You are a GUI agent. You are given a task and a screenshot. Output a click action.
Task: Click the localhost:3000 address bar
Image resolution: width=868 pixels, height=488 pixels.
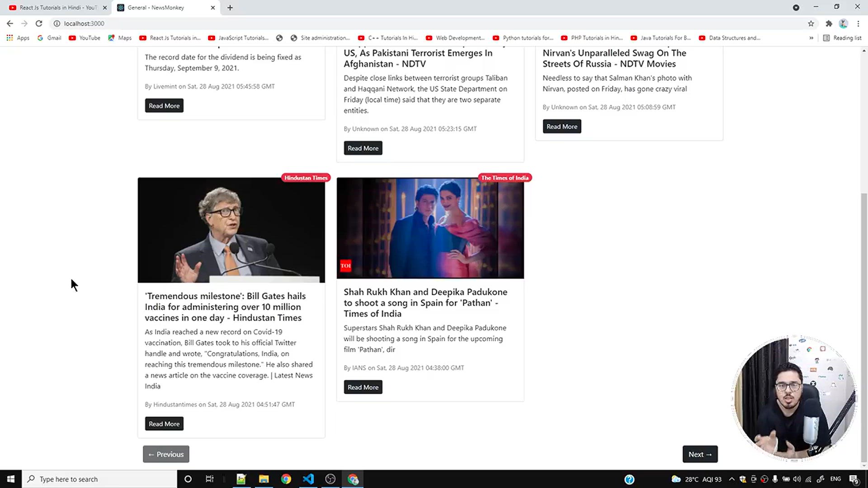click(425, 23)
